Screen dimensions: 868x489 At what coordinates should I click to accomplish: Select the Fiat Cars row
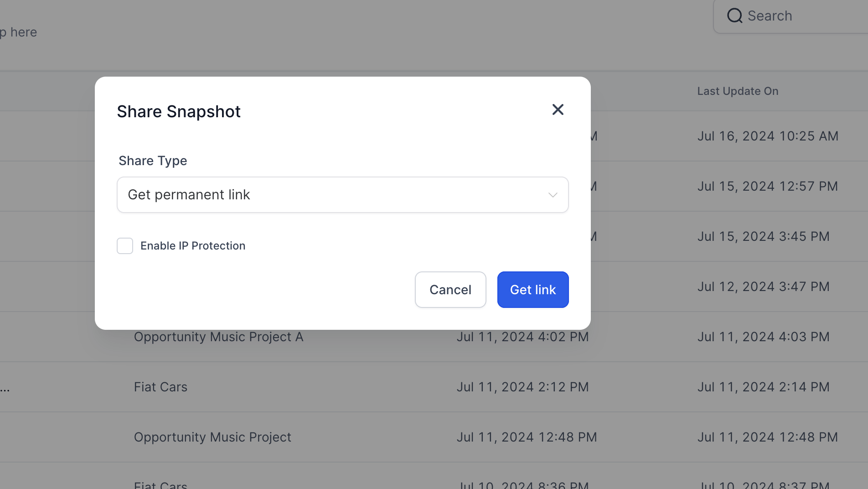pyautogui.click(x=434, y=387)
